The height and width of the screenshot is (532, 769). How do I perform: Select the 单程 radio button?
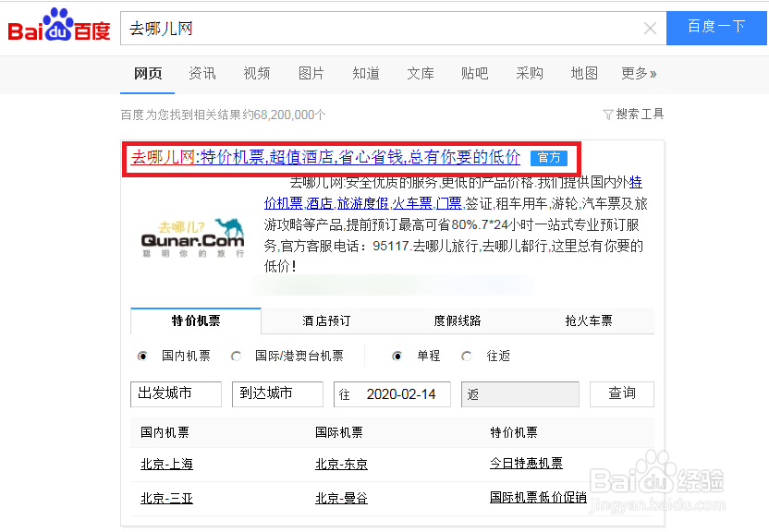397,357
